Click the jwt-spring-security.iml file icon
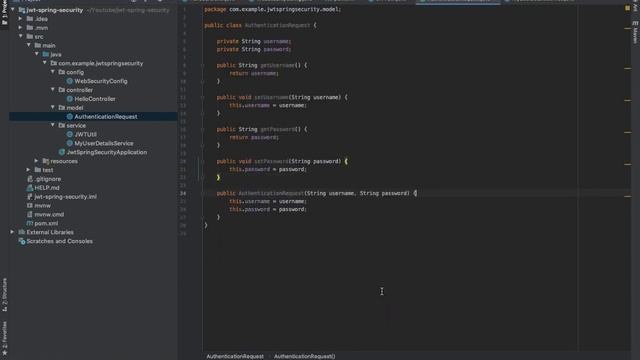This screenshot has width=640, height=360. point(30,196)
